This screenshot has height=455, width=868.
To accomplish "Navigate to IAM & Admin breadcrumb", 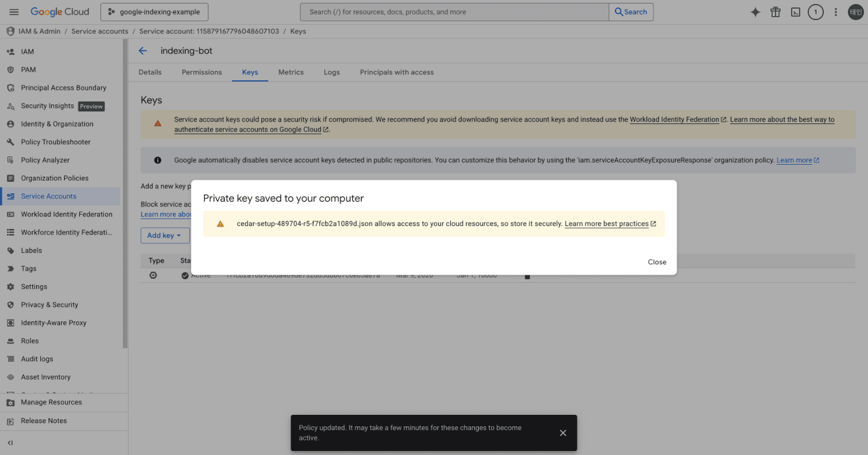I will pos(40,32).
